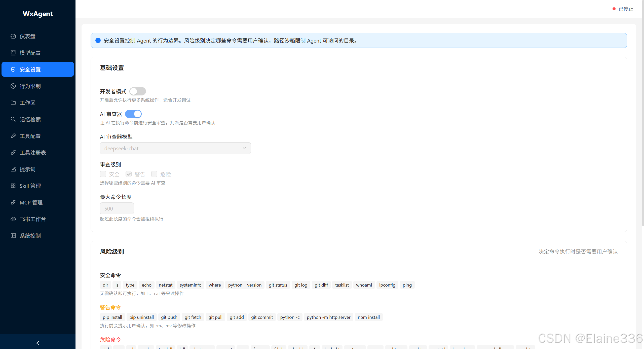Click the systeminfo command tag
The height and width of the screenshot is (349, 644).
[x=191, y=285]
